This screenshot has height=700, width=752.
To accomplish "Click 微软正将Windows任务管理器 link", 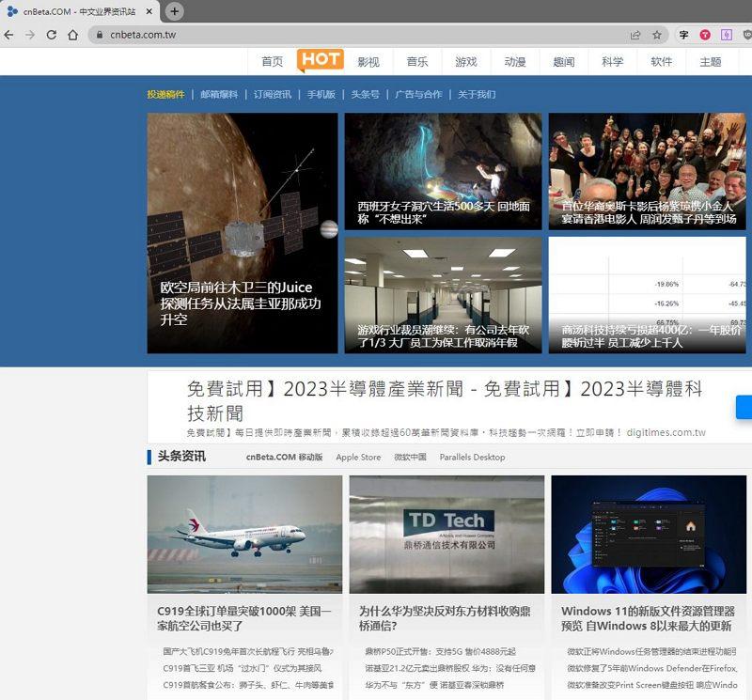I will coord(652,651).
